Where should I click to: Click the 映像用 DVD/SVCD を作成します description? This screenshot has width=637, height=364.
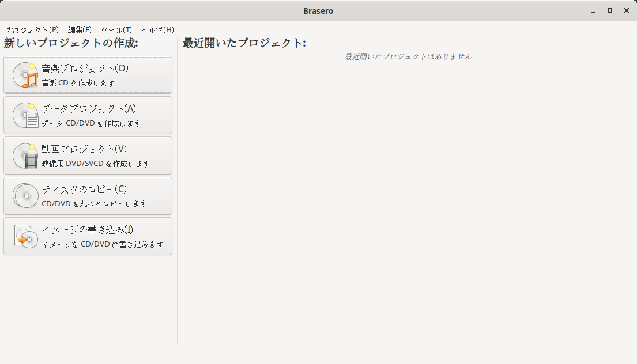click(x=95, y=164)
